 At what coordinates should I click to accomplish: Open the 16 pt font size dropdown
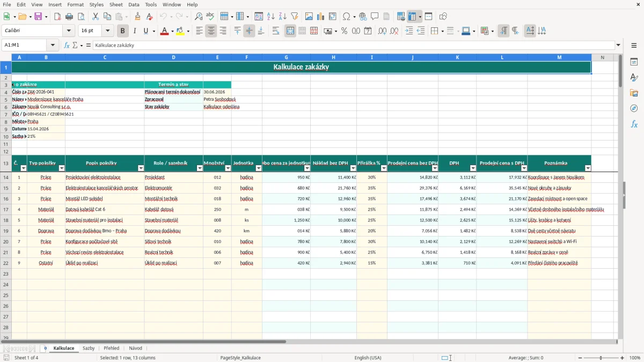[108, 31]
